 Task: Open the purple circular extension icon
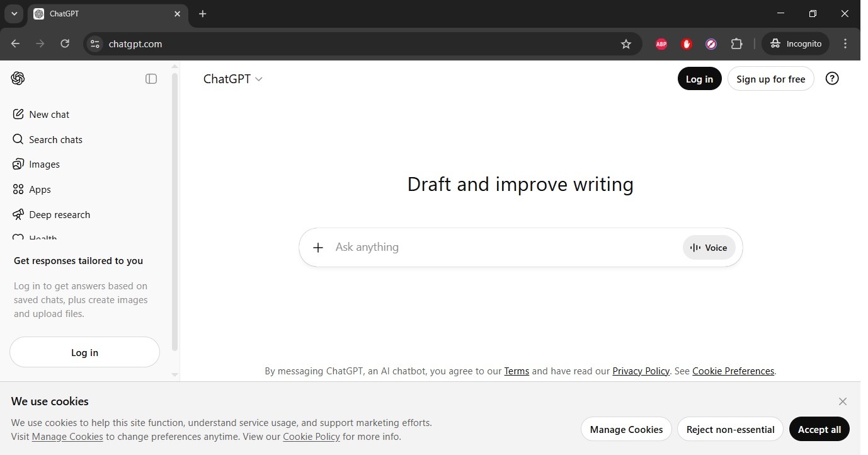coord(711,44)
